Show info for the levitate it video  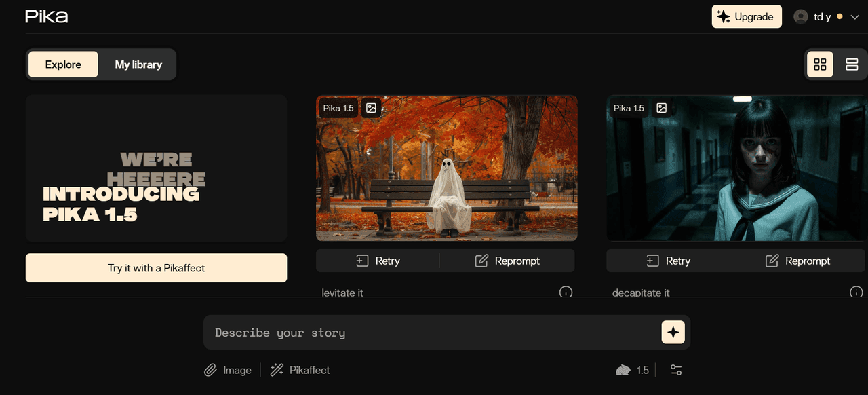pyautogui.click(x=566, y=293)
